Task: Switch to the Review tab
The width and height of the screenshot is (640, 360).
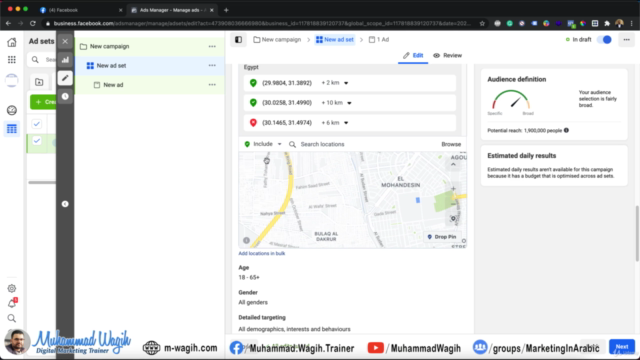Action: pos(448,56)
